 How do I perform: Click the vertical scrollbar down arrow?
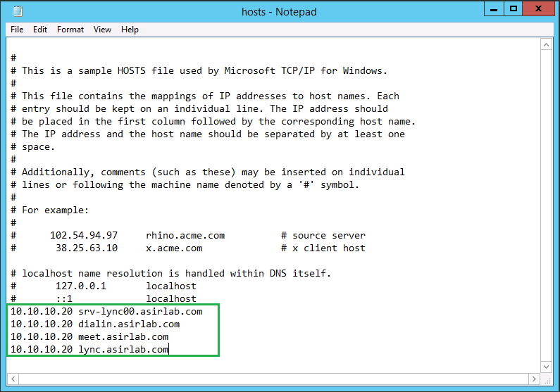(x=546, y=367)
